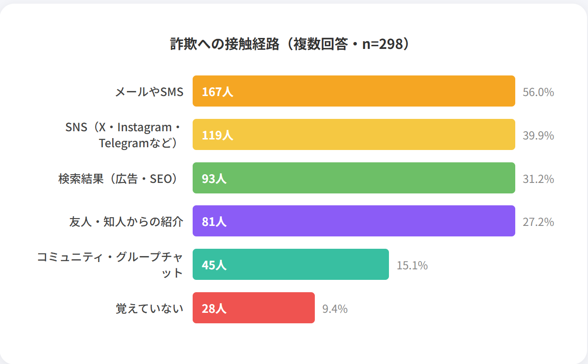The width and height of the screenshot is (588, 364).
Task: Click the 27.2% percentage value
Action: pyautogui.click(x=538, y=222)
